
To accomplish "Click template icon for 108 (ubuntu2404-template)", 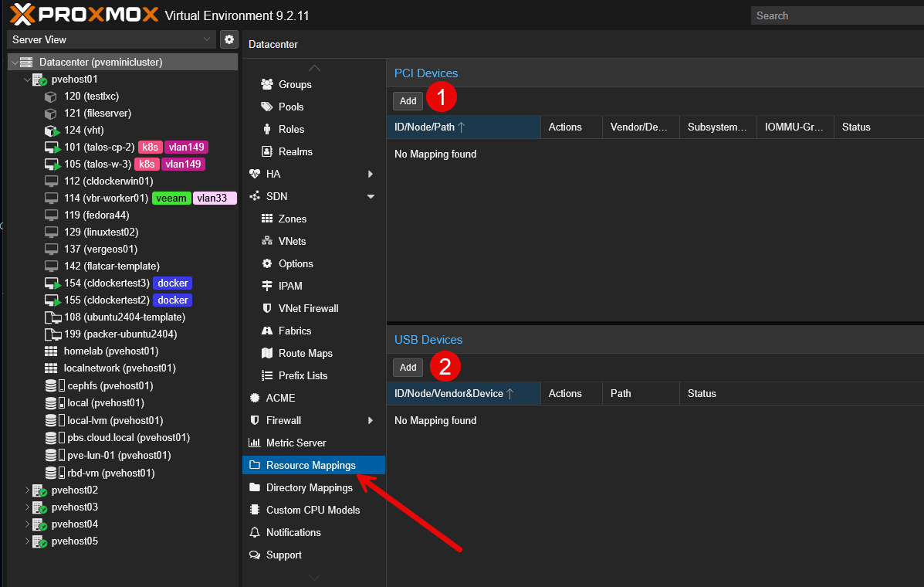I will point(52,317).
